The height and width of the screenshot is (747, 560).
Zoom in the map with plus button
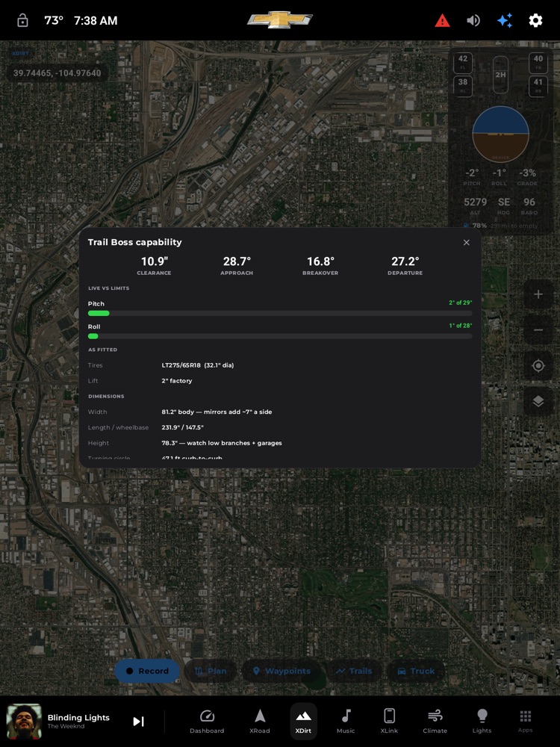[538, 294]
